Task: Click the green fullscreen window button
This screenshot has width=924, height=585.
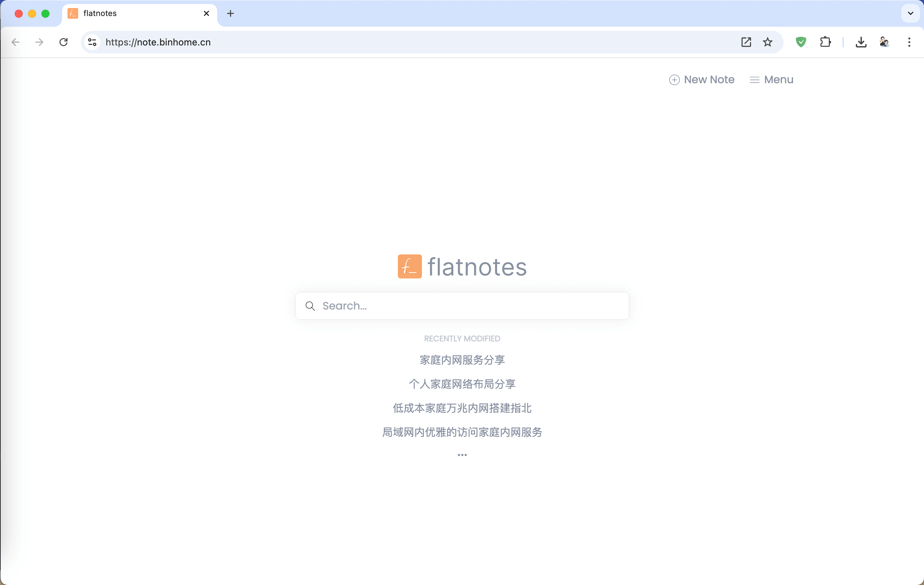Action: coord(46,14)
